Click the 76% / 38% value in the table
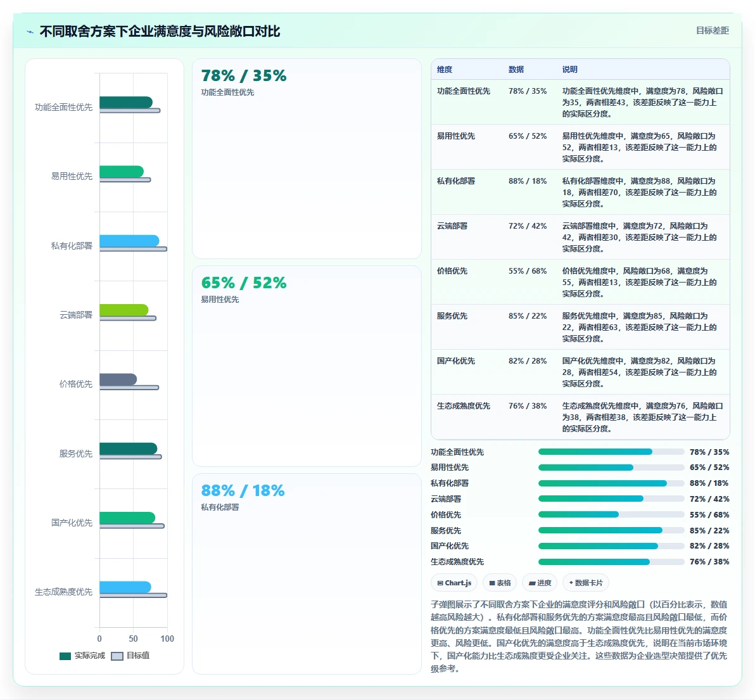This screenshot has height=700, width=755. tap(528, 406)
